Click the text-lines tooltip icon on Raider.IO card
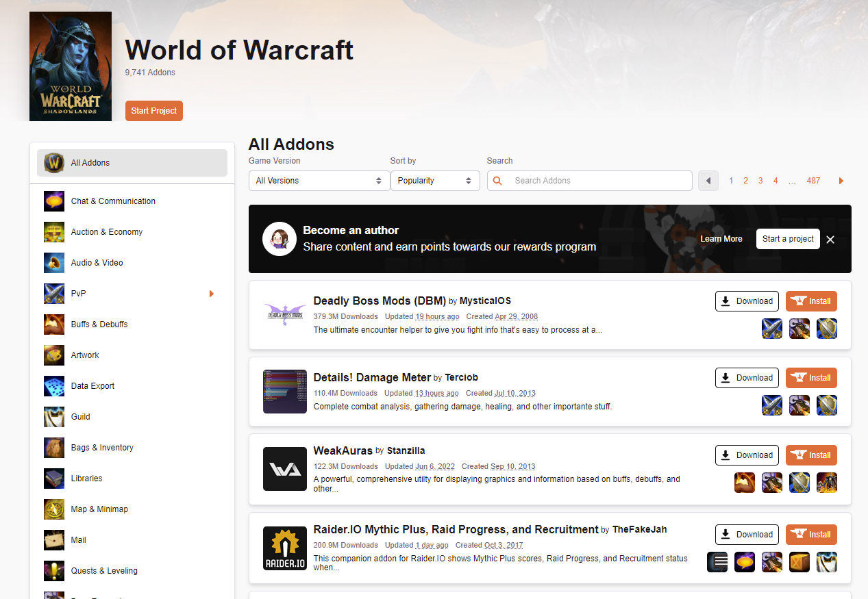Viewport: 868px width, 599px height. pyautogui.click(x=717, y=562)
